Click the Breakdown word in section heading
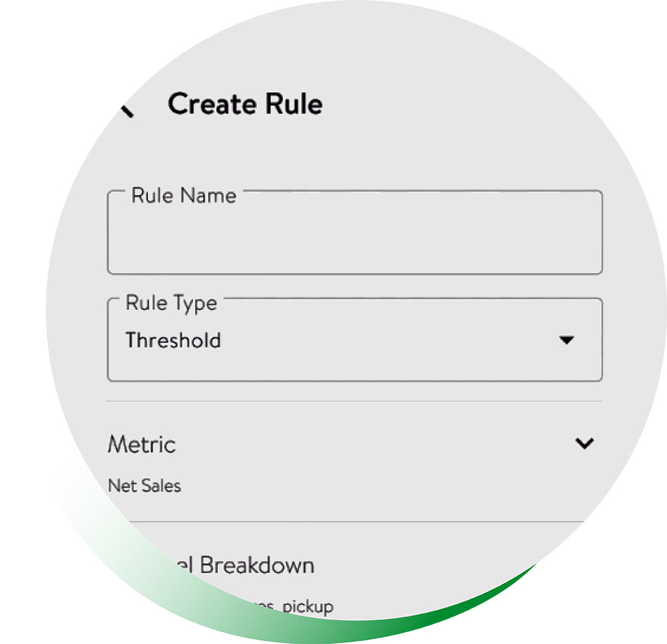667x644 pixels. pyautogui.click(x=256, y=566)
